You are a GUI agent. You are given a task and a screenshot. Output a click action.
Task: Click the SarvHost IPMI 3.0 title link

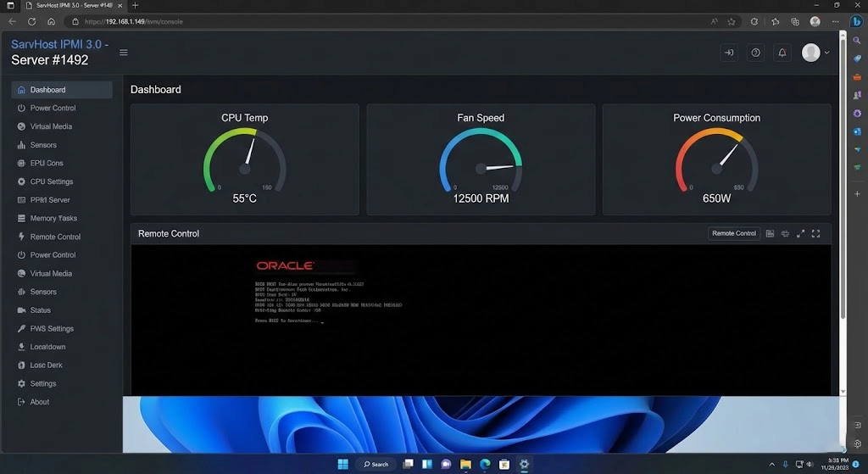(60, 44)
